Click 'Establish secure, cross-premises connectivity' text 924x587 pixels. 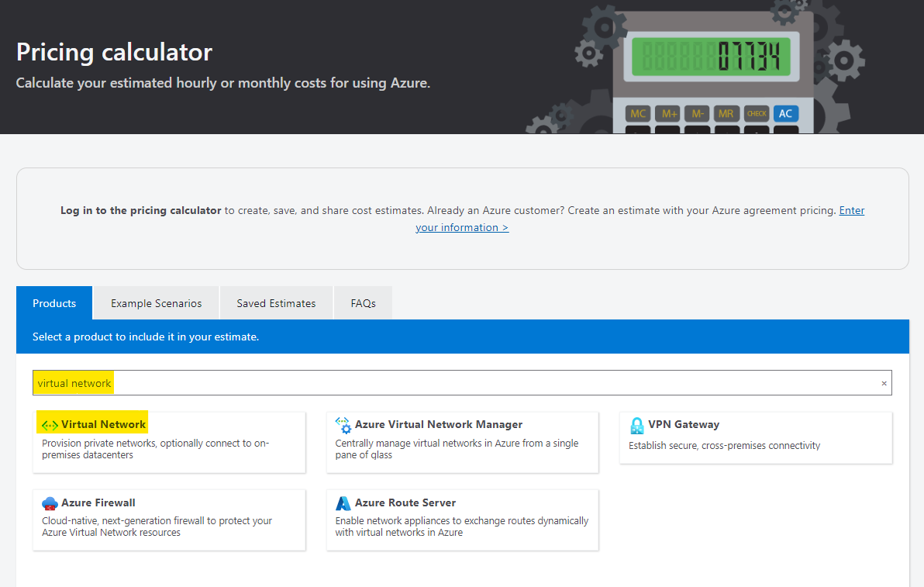click(x=724, y=446)
